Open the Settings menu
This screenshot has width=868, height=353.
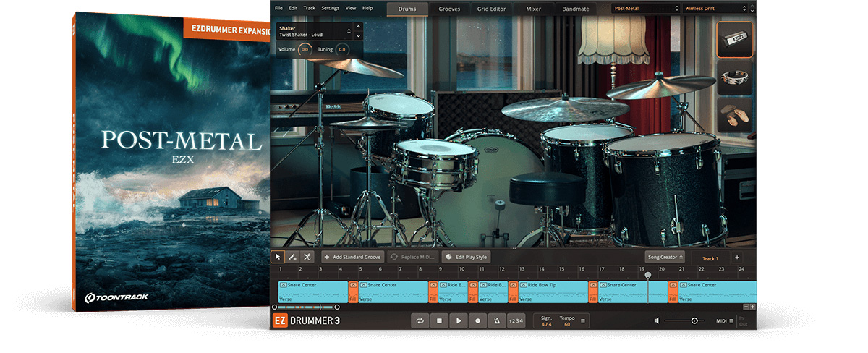[x=330, y=8]
